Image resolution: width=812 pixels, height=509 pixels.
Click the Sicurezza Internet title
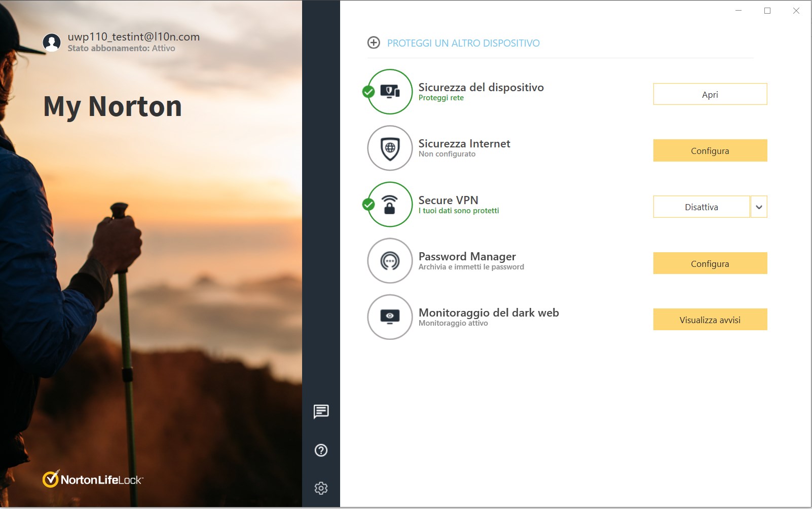click(x=464, y=143)
